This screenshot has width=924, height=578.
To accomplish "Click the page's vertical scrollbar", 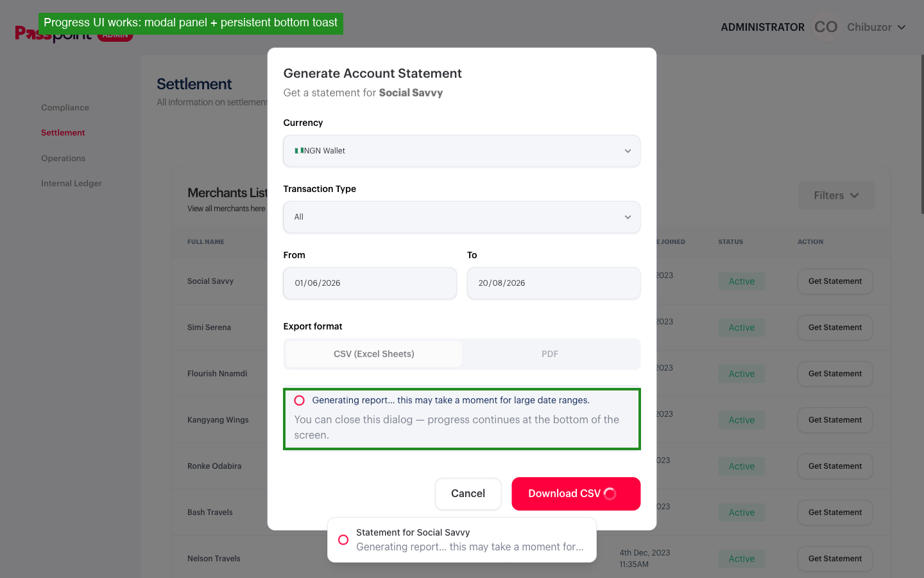I will click(x=922, y=135).
